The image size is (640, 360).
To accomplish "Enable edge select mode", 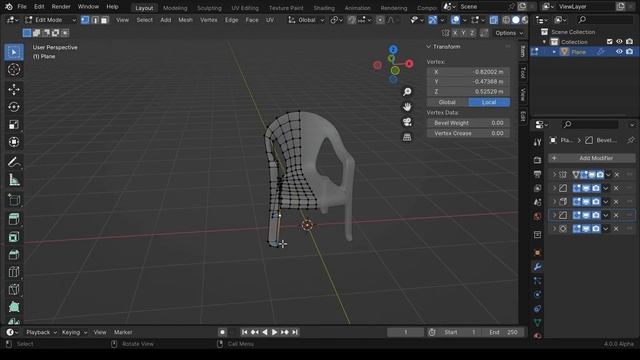I will coord(95,20).
